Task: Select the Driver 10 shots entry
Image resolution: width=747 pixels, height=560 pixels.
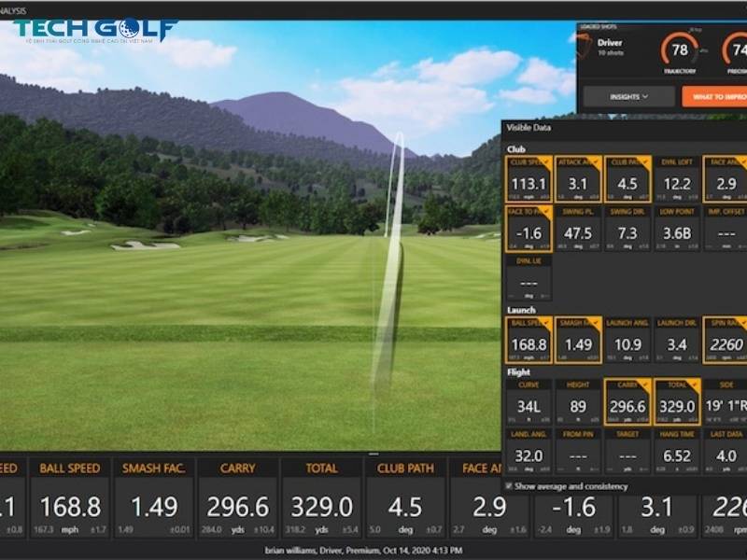Action: [x=612, y=48]
